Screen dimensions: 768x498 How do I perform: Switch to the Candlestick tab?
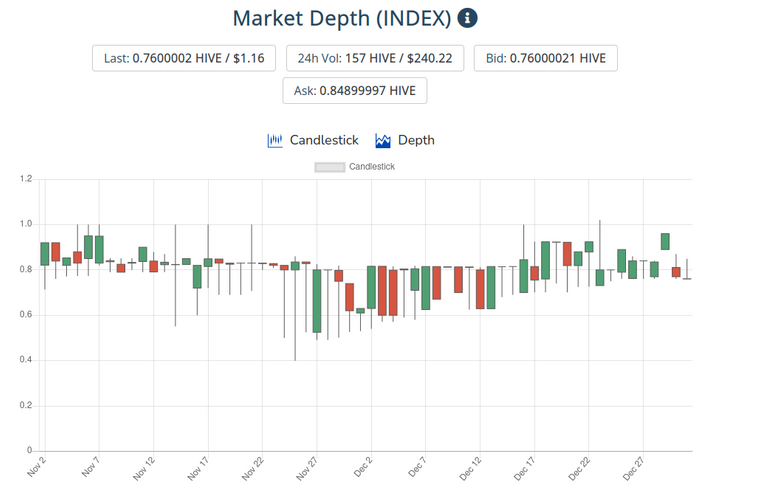[x=313, y=141]
